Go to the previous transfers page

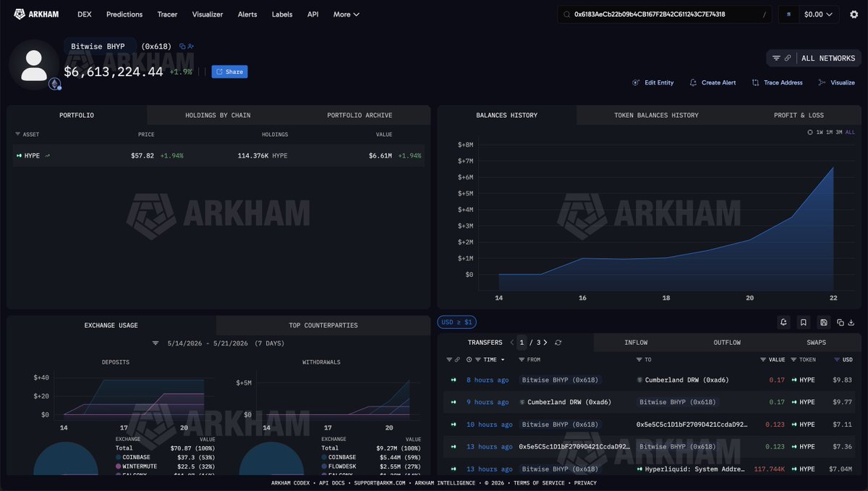(x=512, y=343)
